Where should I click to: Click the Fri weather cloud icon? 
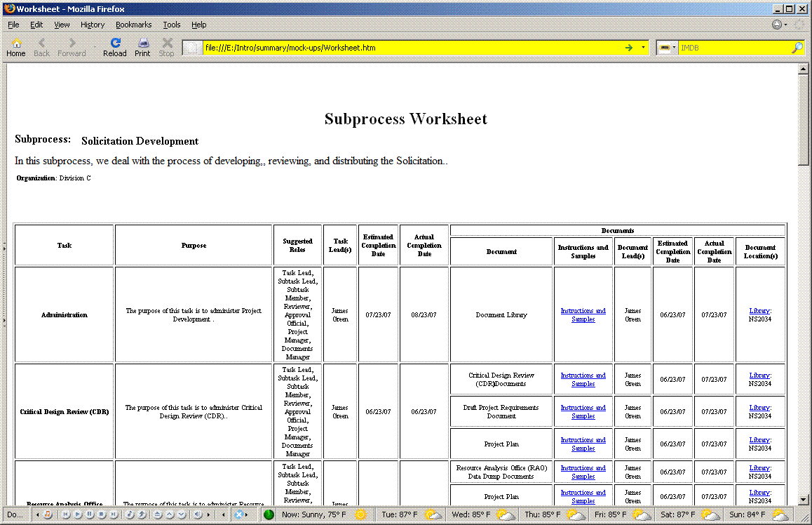pos(642,514)
